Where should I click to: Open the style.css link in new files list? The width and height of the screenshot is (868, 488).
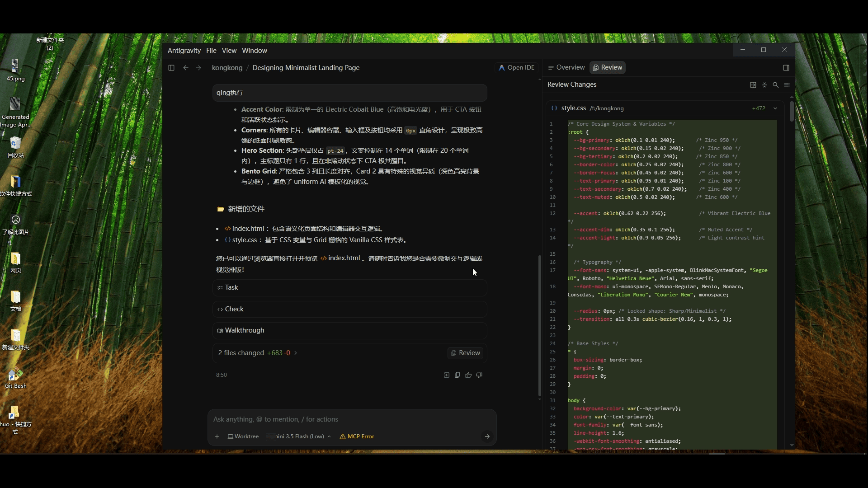[241, 240]
